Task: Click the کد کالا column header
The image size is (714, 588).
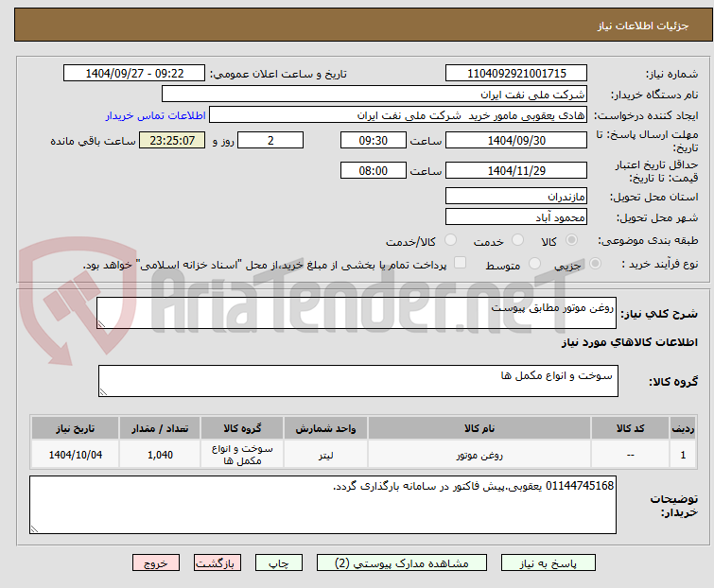Action: tap(630, 428)
